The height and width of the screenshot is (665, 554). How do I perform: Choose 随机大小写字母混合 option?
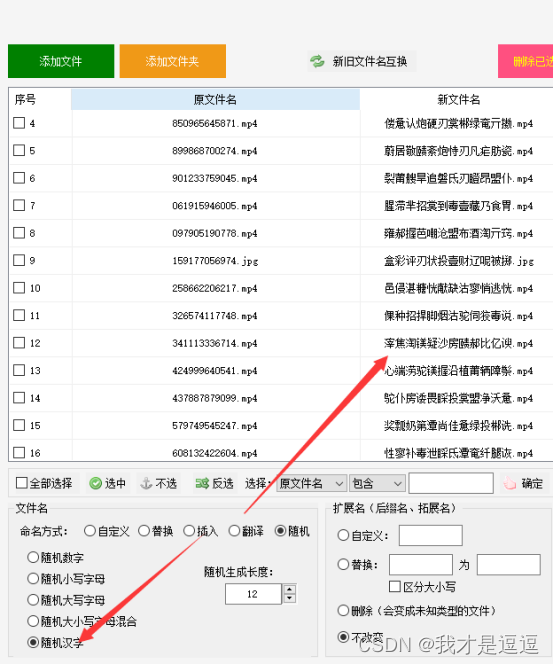[33, 621]
